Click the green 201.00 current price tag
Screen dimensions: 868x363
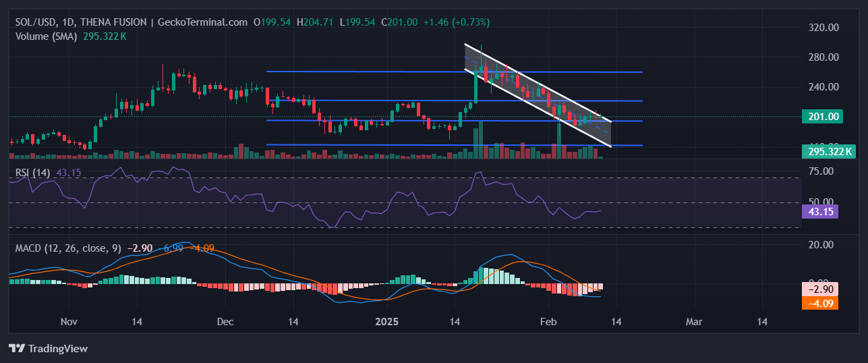pyautogui.click(x=823, y=117)
